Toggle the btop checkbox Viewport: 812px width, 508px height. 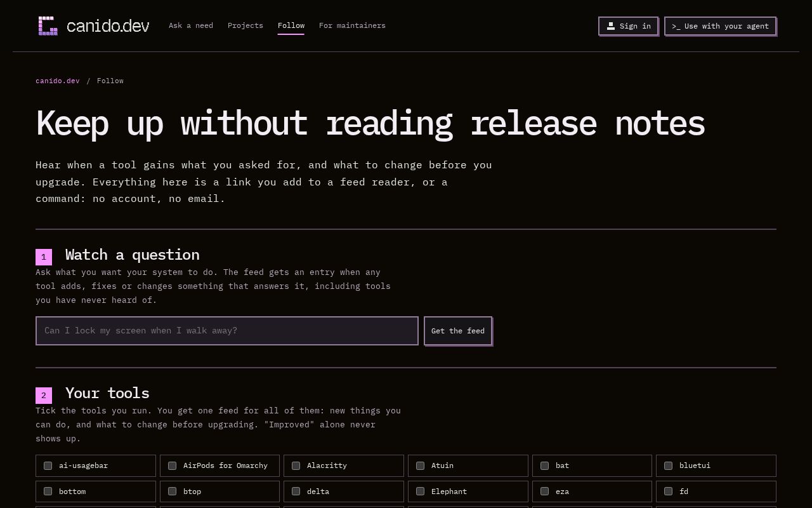(x=172, y=491)
